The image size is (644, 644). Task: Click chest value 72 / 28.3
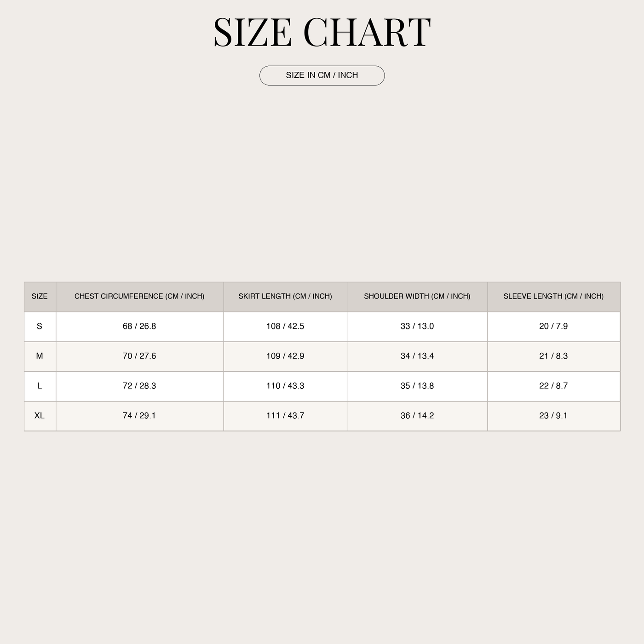(139, 386)
